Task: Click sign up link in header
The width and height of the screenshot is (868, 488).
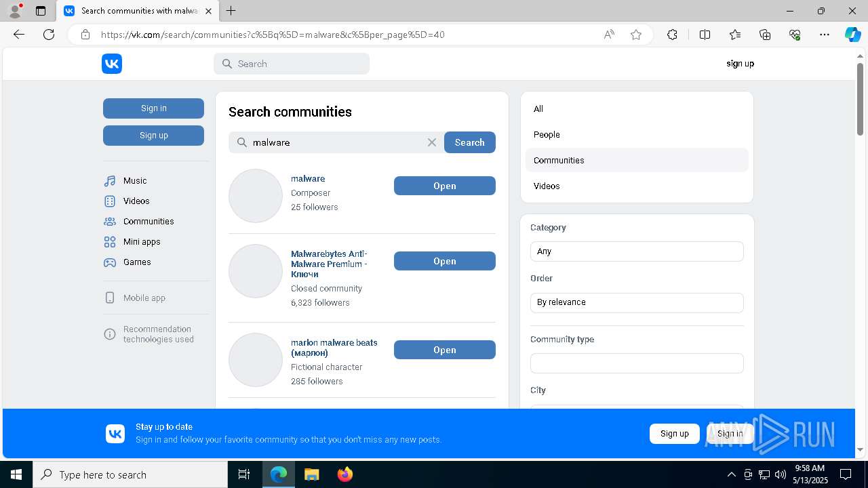Action: pos(740,64)
